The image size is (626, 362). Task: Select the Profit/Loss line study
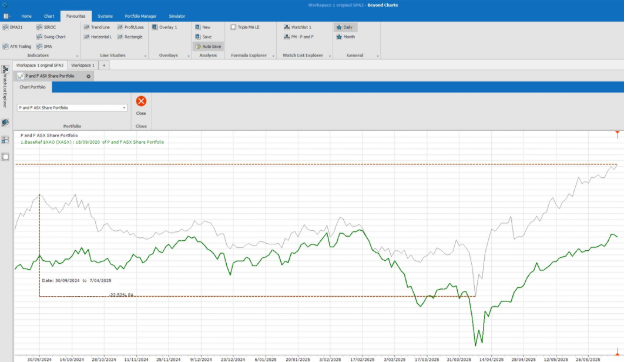click(131, 27)
